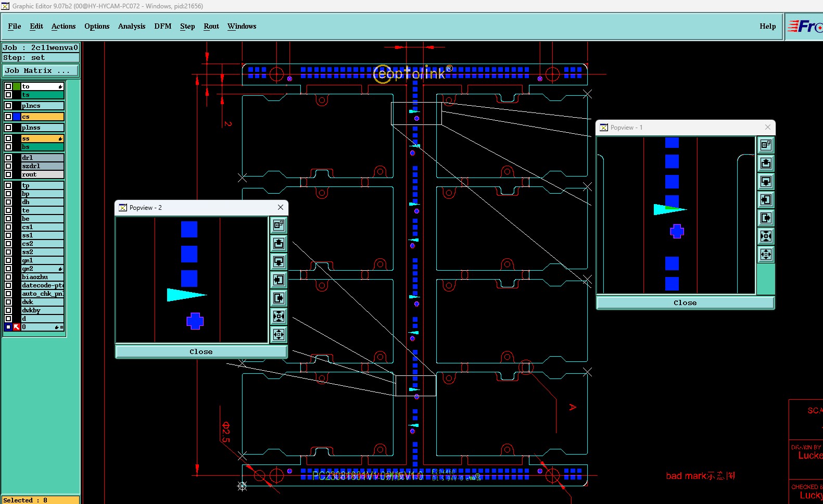Image resolution: width=823 pixels, height=504 pixels.
Task: Select the dwkby layer name
Action: [43, 310]
